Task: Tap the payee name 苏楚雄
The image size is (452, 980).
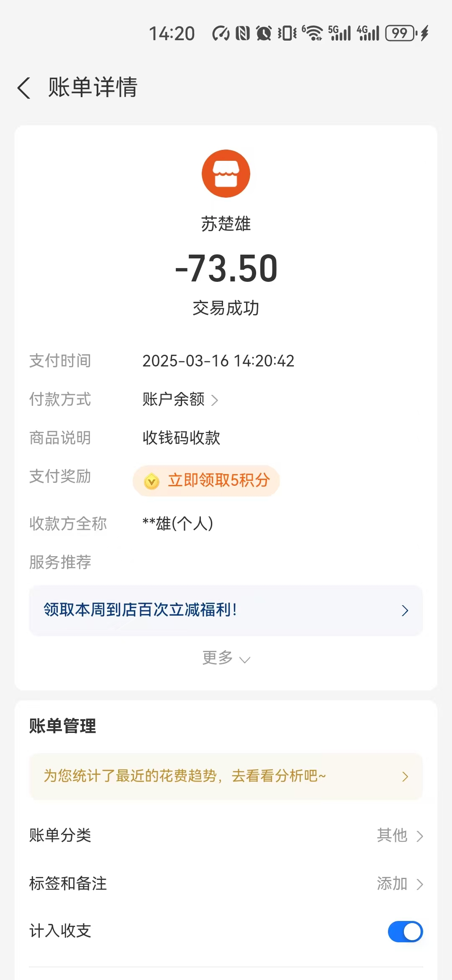Action: pyautogui.click(x=226, y=224)
